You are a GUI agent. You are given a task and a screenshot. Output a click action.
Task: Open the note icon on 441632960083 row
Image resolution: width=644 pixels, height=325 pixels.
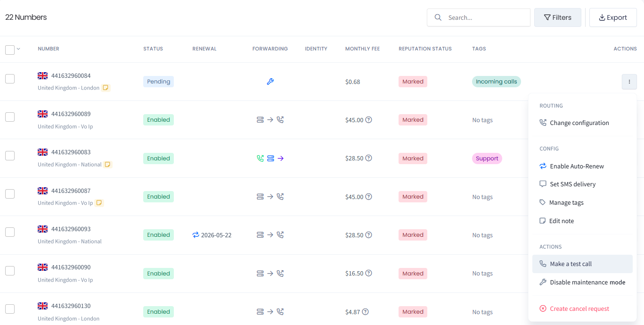(x=107, y=165)
